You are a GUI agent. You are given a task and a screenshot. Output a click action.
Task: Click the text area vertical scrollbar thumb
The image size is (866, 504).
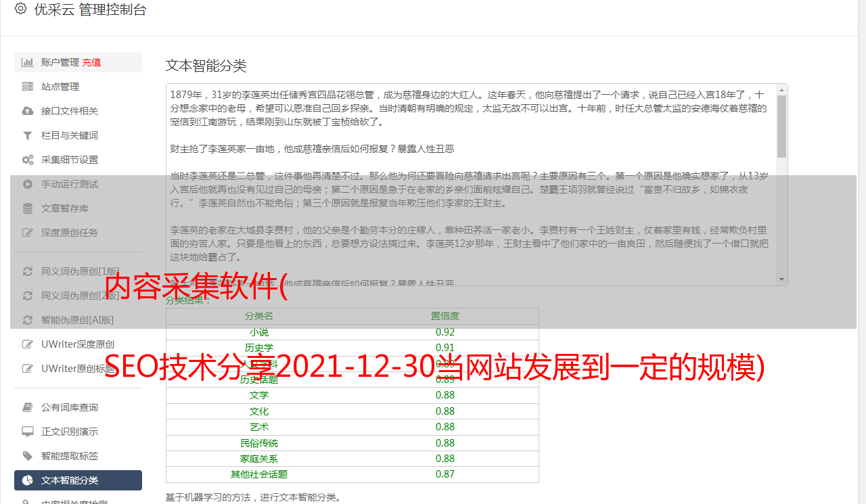pyautogui.click(x=781, y=127)
